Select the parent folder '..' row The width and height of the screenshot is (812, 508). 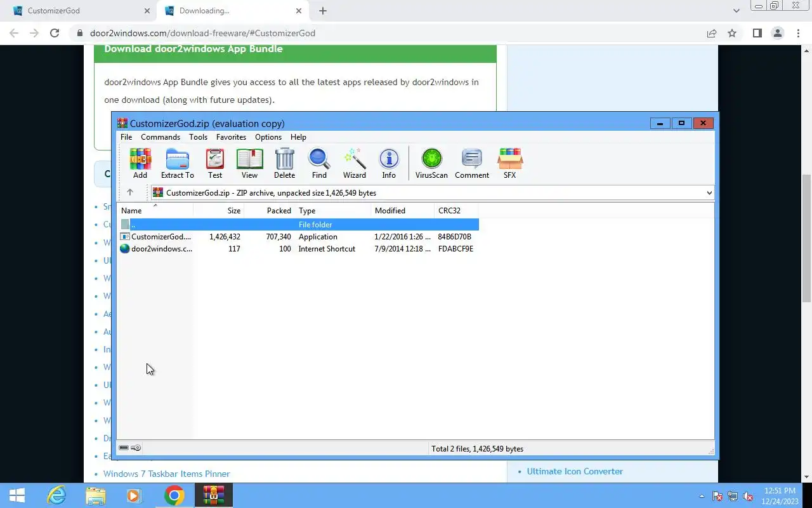click(x=299, y=224)
